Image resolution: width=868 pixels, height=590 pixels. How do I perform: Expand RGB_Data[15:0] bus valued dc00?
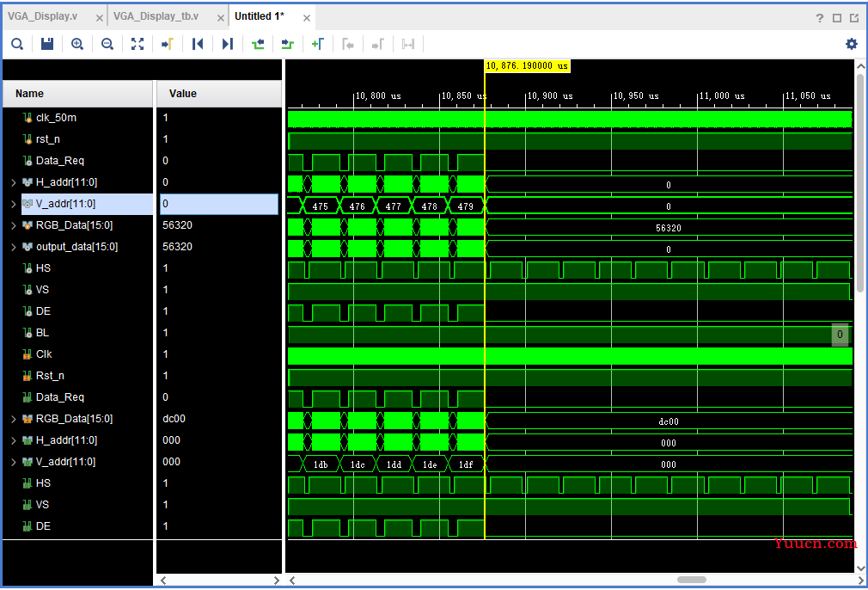14,419
